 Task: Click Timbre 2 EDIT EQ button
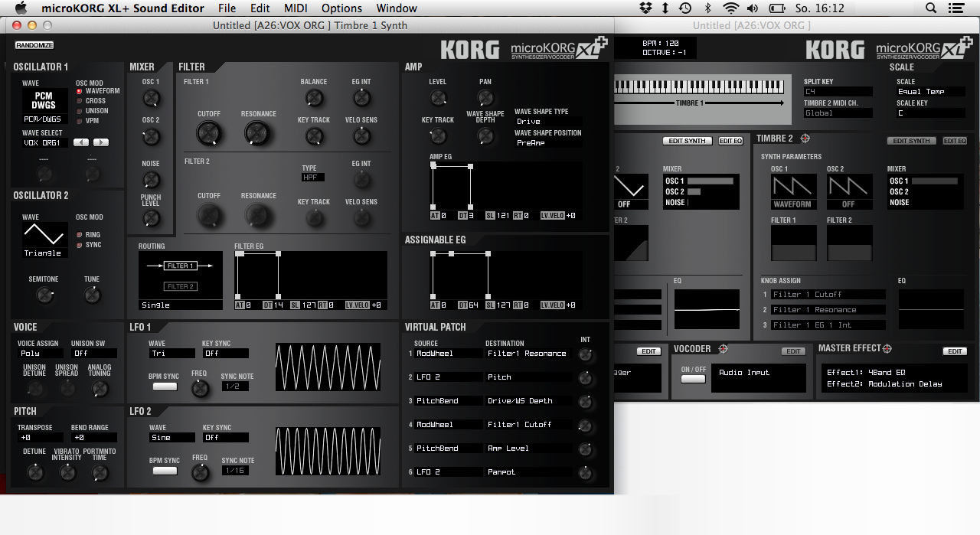pos(955,141)
